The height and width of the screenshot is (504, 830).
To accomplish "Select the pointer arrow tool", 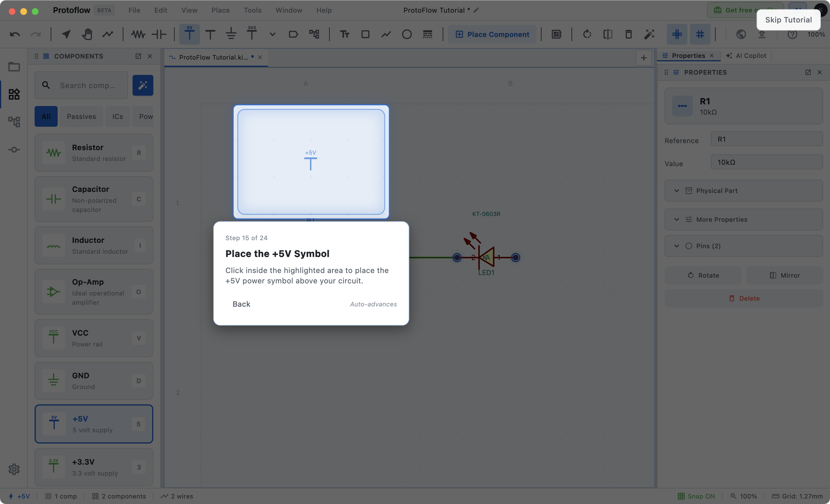I will click(x=66, y=34).
